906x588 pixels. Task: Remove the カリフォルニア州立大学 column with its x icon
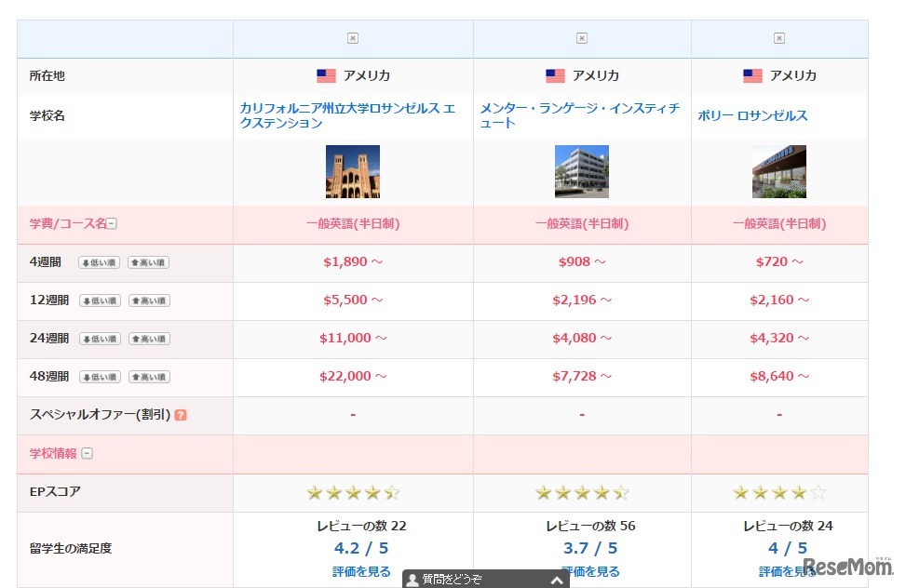coord(352,38)
